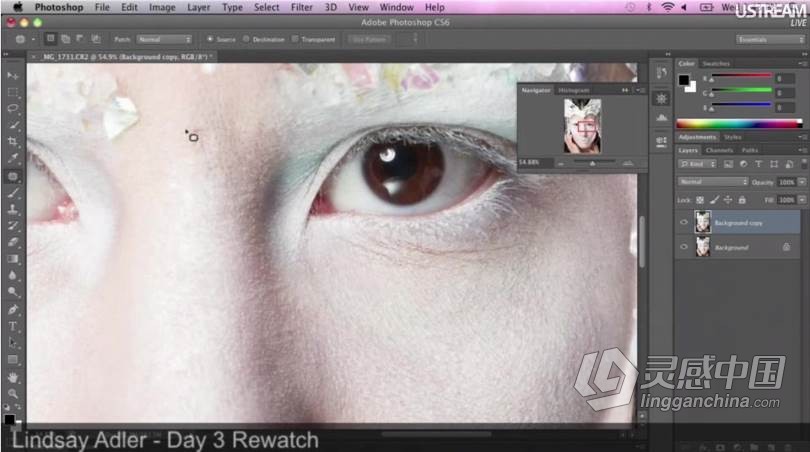Screen dimensions: 810x452
Task: Open the tool preset picker arrow
Action: [x=33, y=39]
